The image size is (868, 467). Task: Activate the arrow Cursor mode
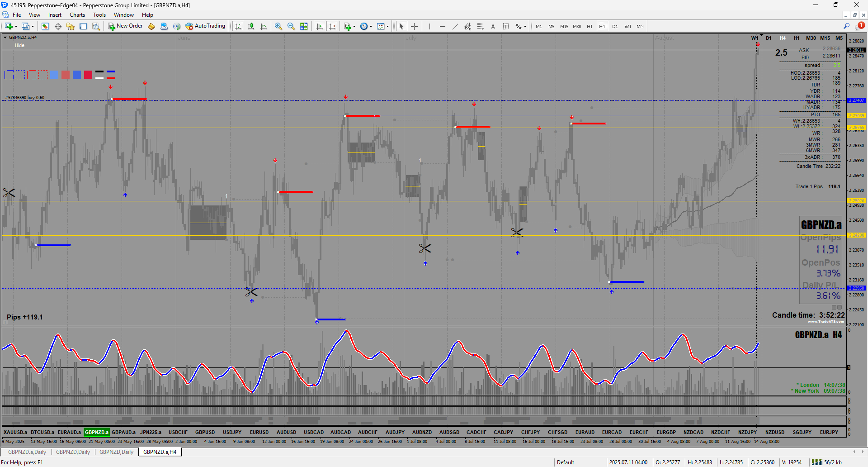pos(401,26)
